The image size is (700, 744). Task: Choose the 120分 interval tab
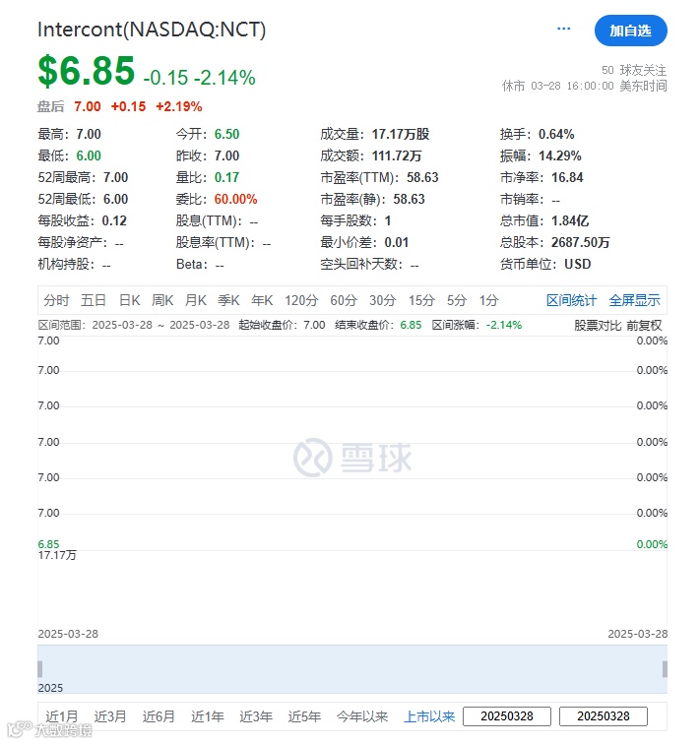[301, 300]
